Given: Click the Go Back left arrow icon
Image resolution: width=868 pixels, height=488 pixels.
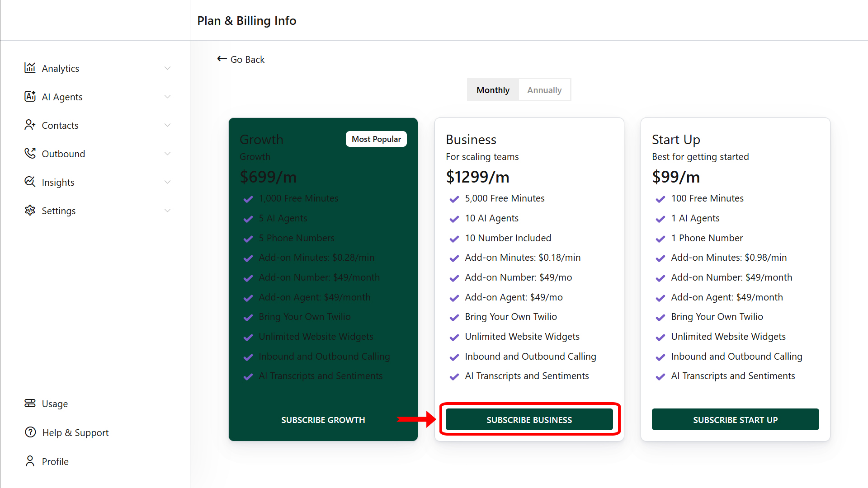Looking at the screenshot, I should [222, 59].
